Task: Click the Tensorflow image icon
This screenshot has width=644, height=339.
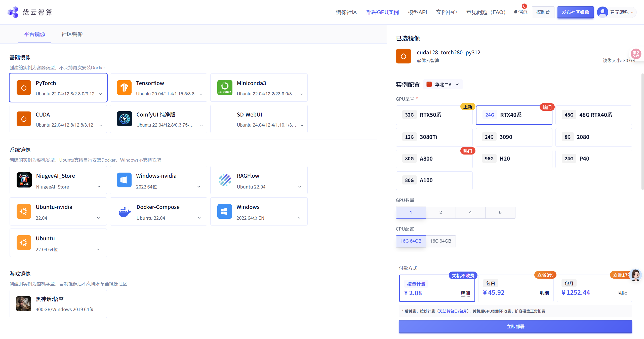Action: [x=124, y=87]
